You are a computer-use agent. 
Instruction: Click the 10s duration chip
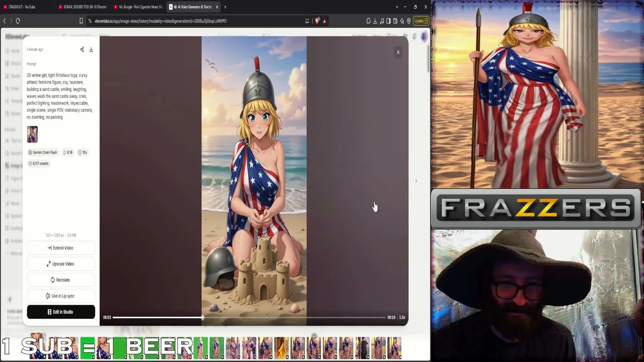coord(83,152)
